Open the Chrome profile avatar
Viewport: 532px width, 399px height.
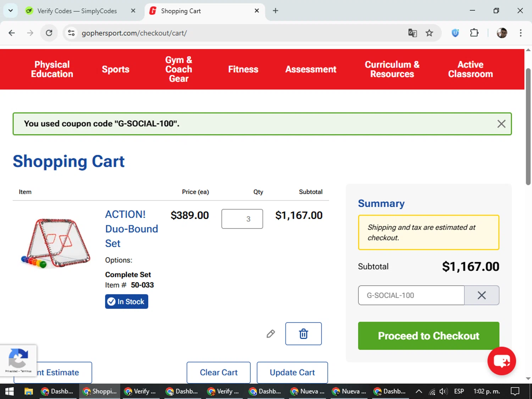pos(502,33)
